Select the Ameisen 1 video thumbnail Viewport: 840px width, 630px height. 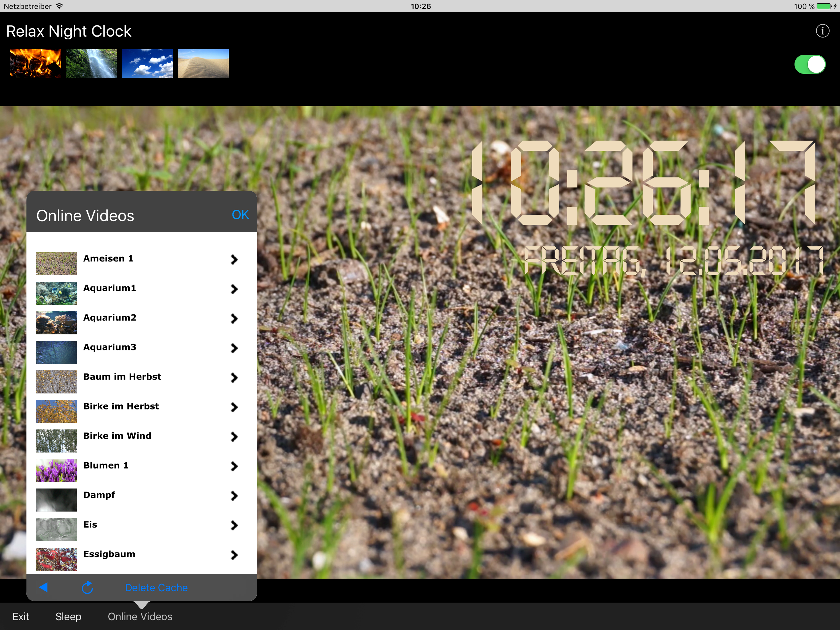[x=56, y=264]
